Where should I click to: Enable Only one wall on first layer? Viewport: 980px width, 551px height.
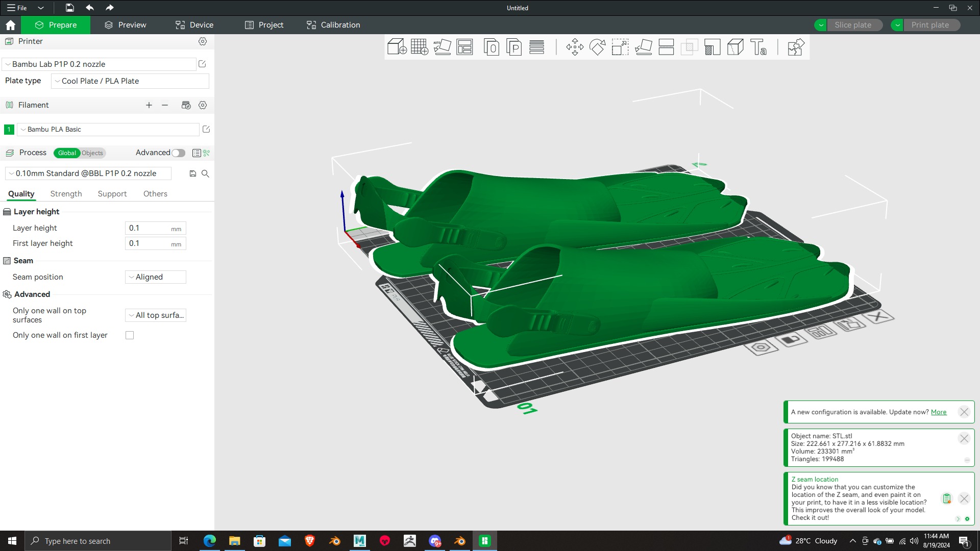(x=130, y=335)
